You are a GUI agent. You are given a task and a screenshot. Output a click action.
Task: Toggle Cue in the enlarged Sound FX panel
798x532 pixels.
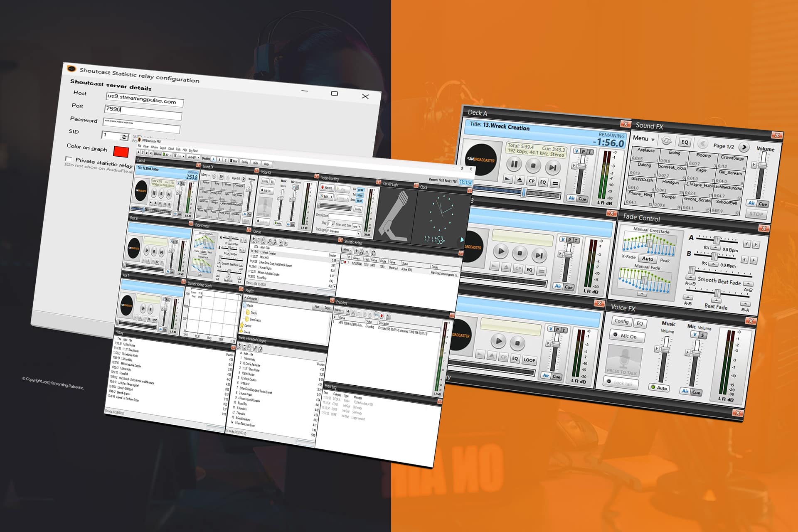763,204
